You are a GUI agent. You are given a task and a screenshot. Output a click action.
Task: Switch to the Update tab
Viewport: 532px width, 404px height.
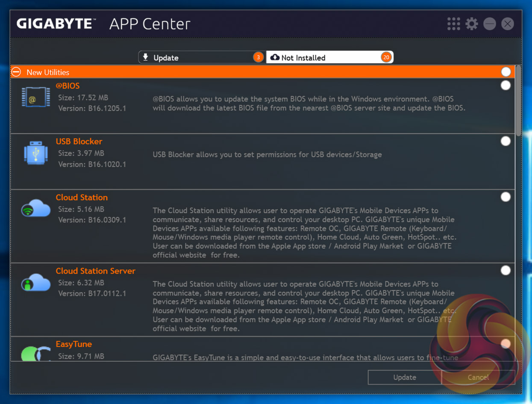(202, 57)
